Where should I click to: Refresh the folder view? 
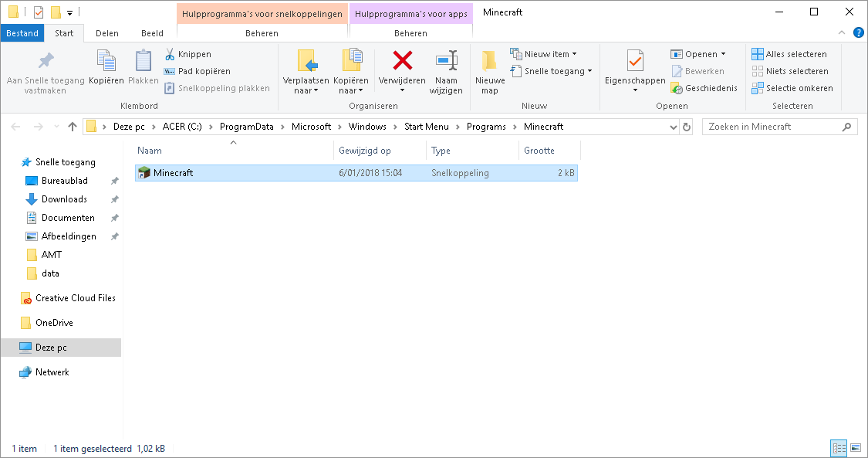click(687, 127)
